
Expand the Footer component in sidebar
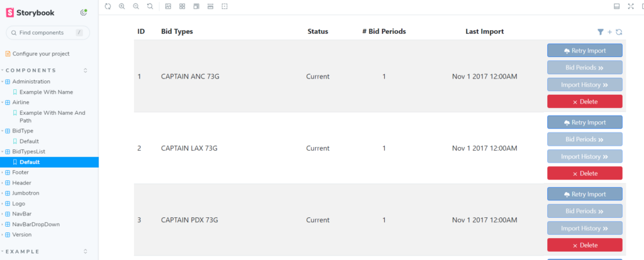tap(20, 172)
